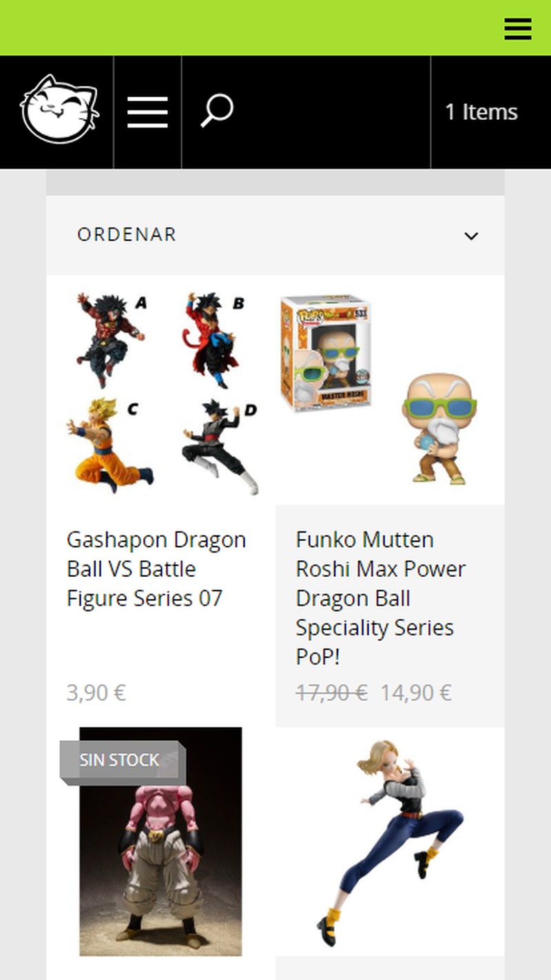
Task: Open search with magnifying glass icon
Action: 217,112
